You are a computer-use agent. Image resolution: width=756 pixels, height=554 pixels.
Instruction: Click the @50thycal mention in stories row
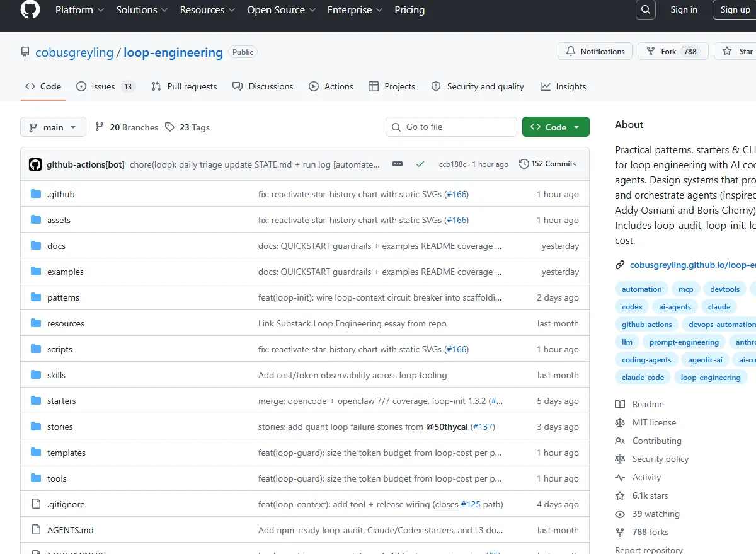[447, 427]
